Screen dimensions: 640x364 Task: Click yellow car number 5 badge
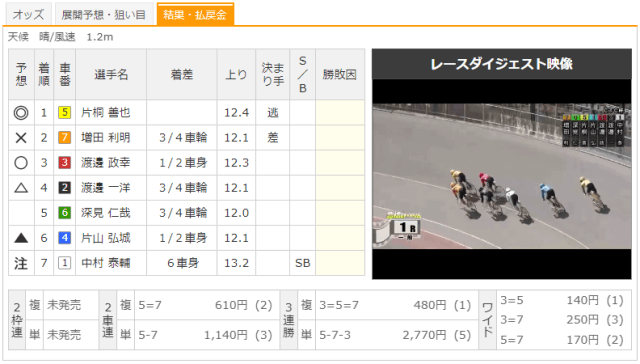(x=64, y=113)
